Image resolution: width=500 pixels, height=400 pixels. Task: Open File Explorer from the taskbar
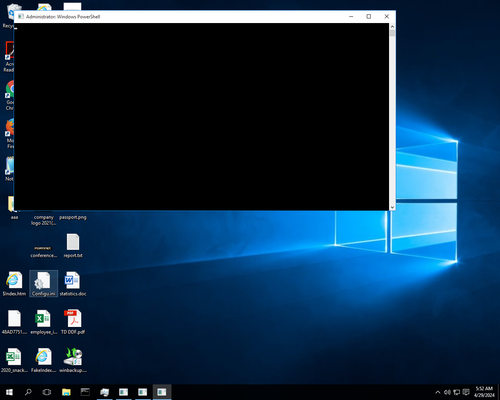point(66,392)
